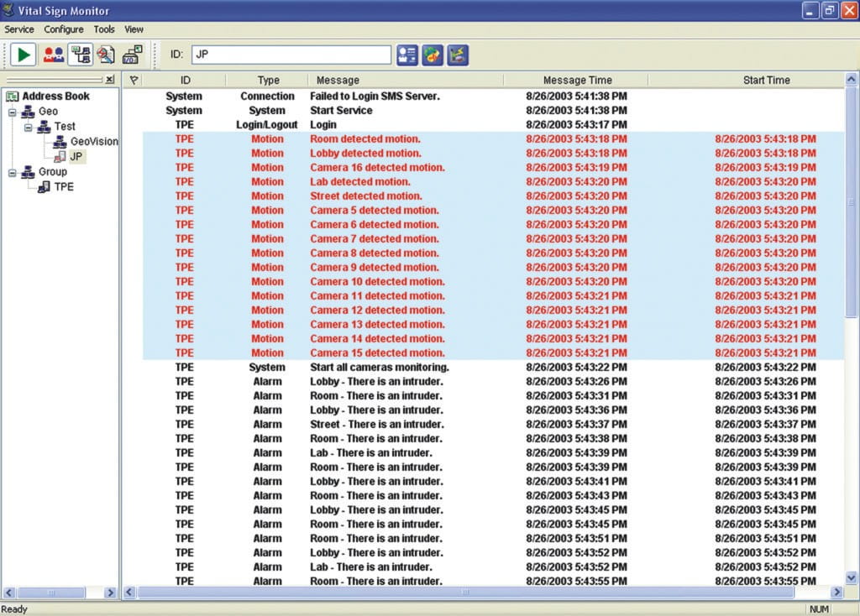Viewport: 860px width, 616px height.
Task: Click the flag column header icon
Action: point(133,81)
